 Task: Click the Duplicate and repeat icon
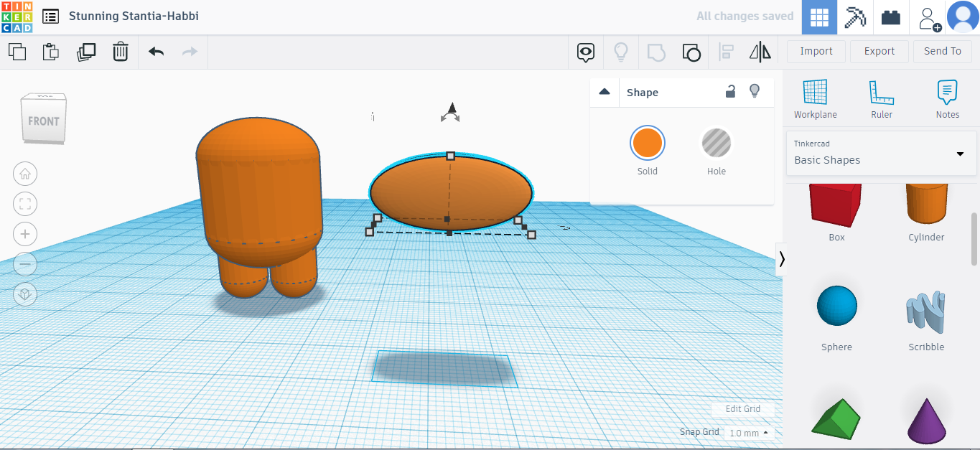coord(86,52)
